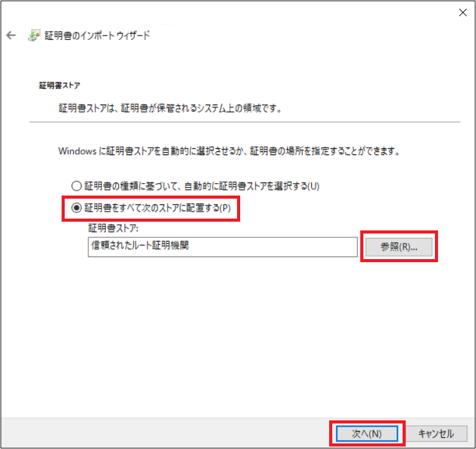The height and width of the screenshot is (449, 476).
Task: Click the bold '証明書ストア' section heading
Action: pyautogui.click(x=59, y=85)
